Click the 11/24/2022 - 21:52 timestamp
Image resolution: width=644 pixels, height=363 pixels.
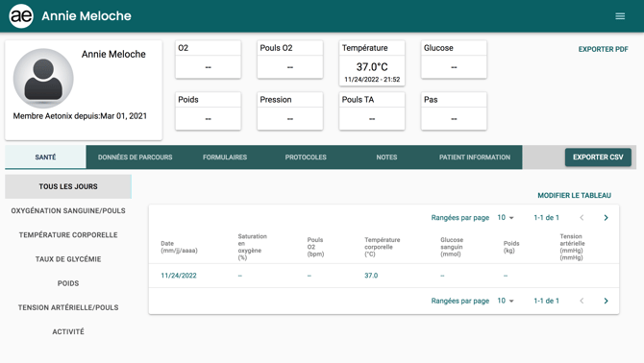pos(372,80)
